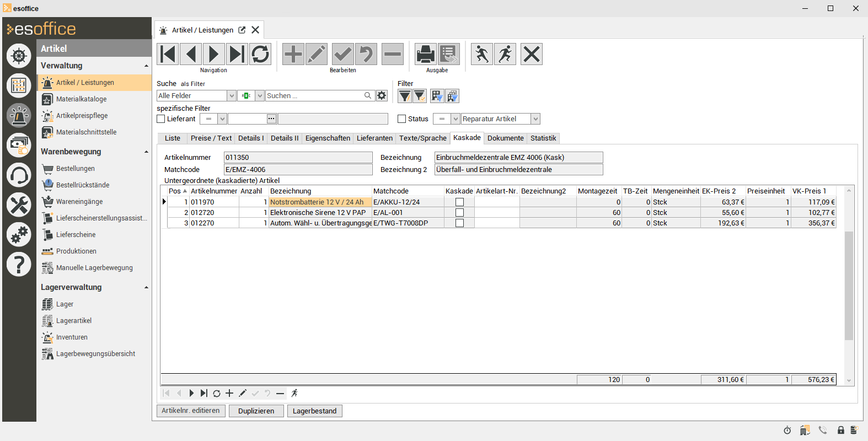Screen dimensions: 868x441
Task: Click the second funnel filter icon
Action: click(x=420, y=96)
